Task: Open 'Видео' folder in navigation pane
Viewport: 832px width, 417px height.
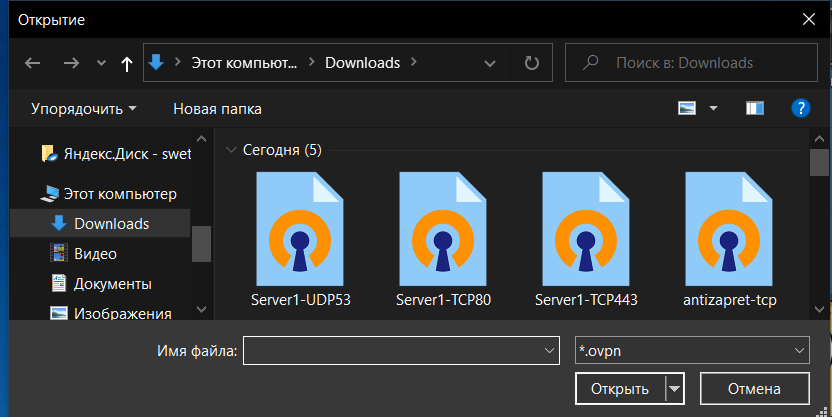Action: click(x=84, y=254)
